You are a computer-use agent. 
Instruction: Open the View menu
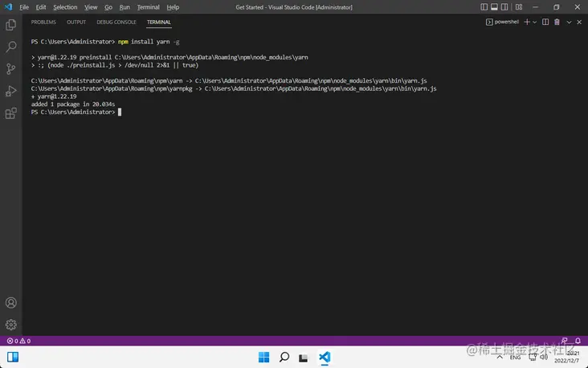91,7
